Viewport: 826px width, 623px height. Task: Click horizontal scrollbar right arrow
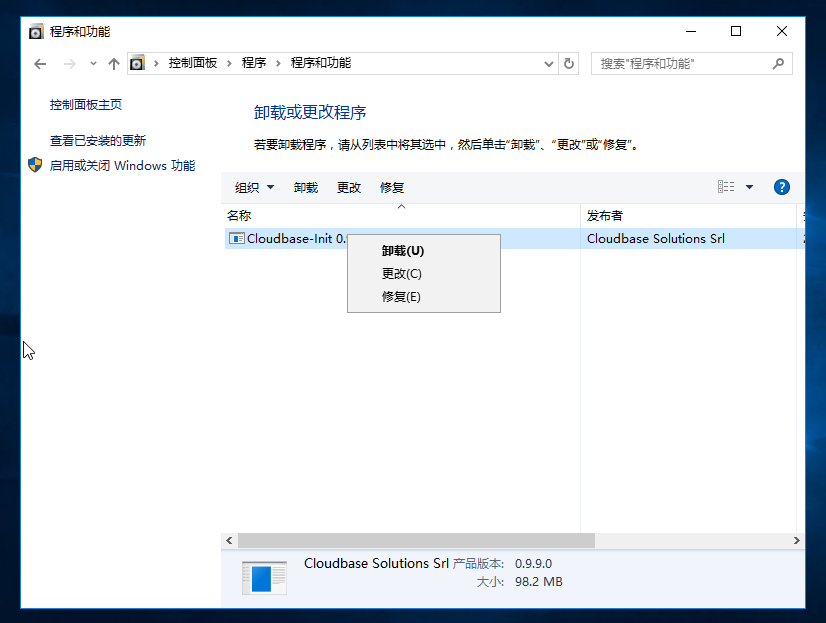(796, 540)
